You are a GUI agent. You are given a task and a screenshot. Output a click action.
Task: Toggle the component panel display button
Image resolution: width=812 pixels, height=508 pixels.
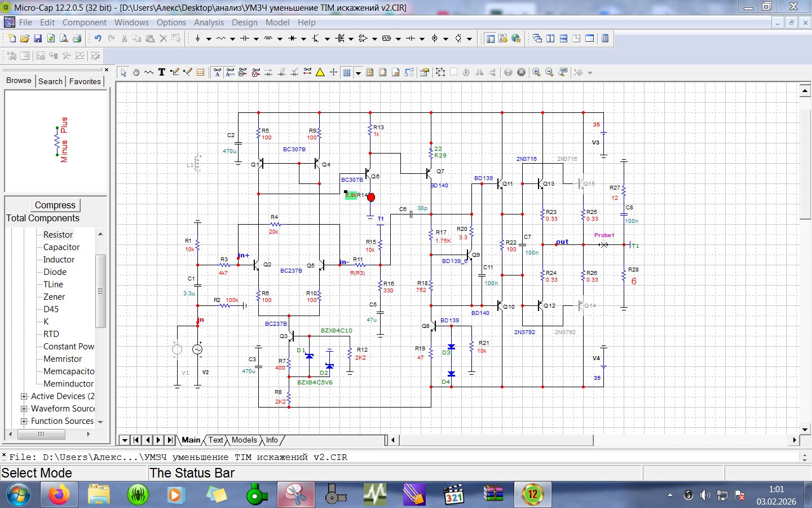[490, 38]
